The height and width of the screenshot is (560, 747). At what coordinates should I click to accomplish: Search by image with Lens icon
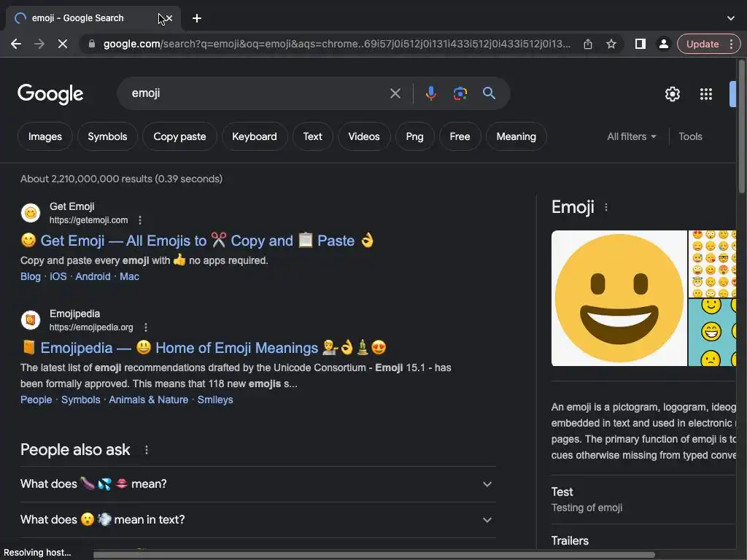pos(460,93)
